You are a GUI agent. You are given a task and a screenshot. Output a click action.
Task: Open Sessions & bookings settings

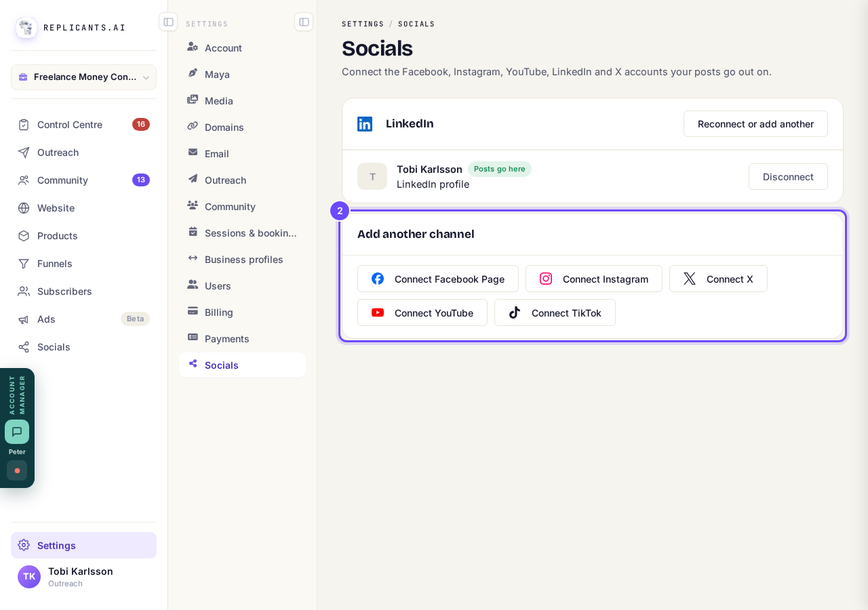(x=242, y=233)
